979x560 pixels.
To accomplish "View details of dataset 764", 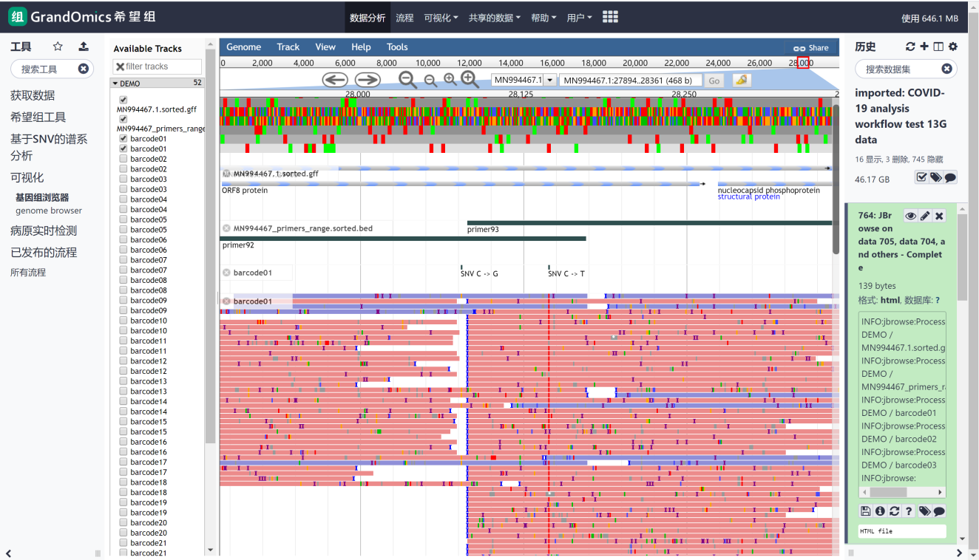I will coord(880,511).
